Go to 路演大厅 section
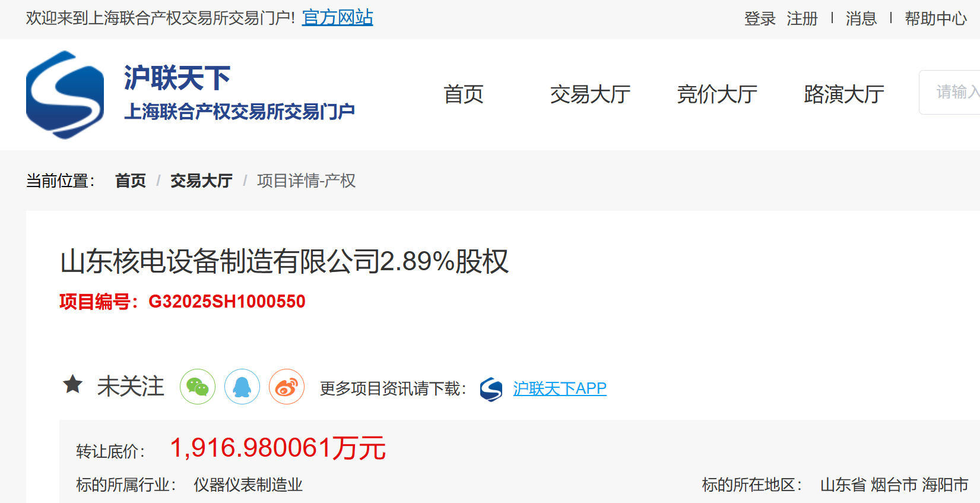This screenshot has height=503, width=980. pyautogui.click(x=844, y=94)
